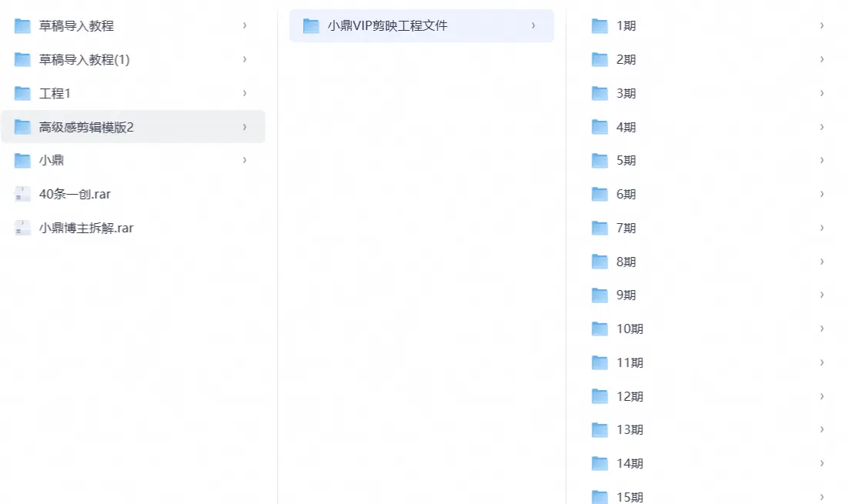Click the archive icon of 40条一创.rar
Screen dimensions: 849x504
22,195
